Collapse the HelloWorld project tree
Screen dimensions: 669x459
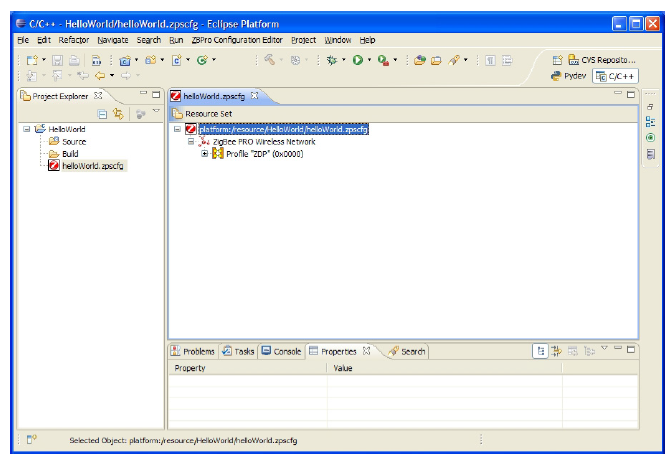(25, 129)
